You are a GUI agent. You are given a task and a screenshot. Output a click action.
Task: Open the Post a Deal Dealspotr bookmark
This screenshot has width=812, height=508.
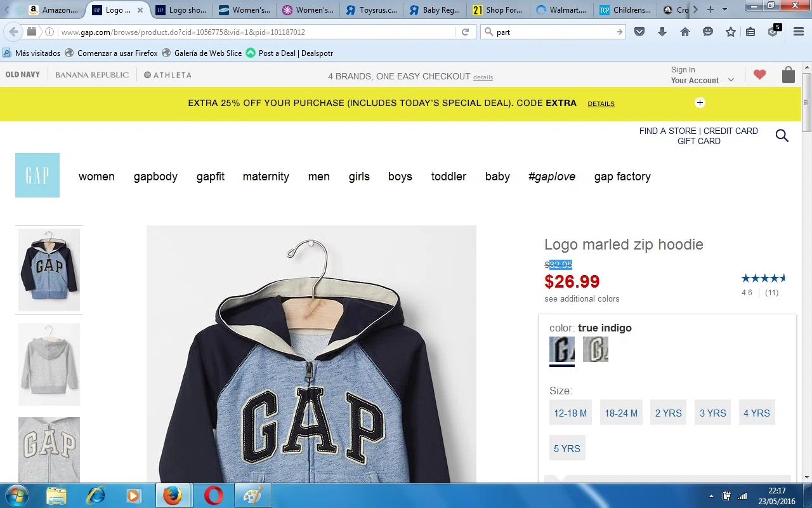pyautogui.click(x=289, y=53)
